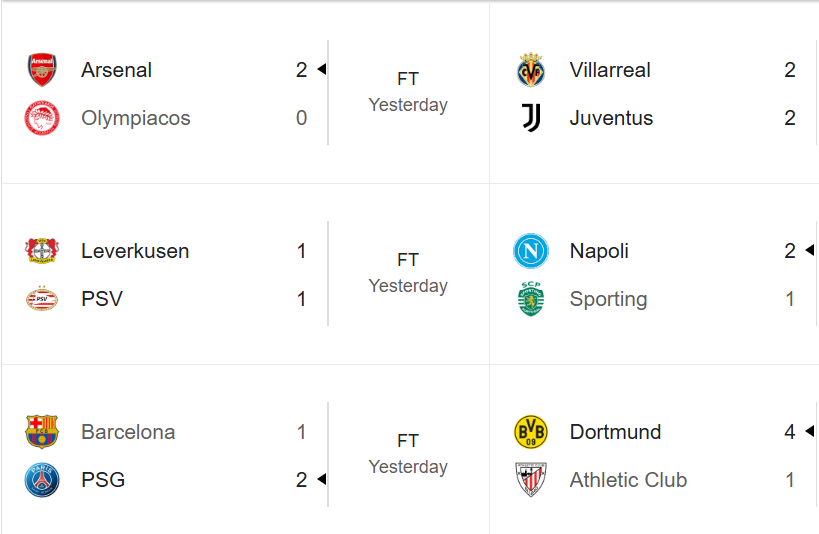Image resolution: width=819 pixels, height=534 pixels.
Task: Open the Arsenal team name link
Action: click(x=117, y=70)
